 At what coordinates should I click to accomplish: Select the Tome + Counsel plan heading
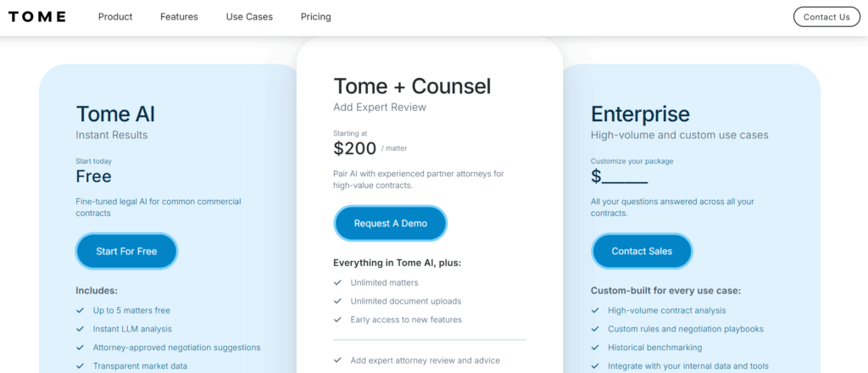(412, 86)
